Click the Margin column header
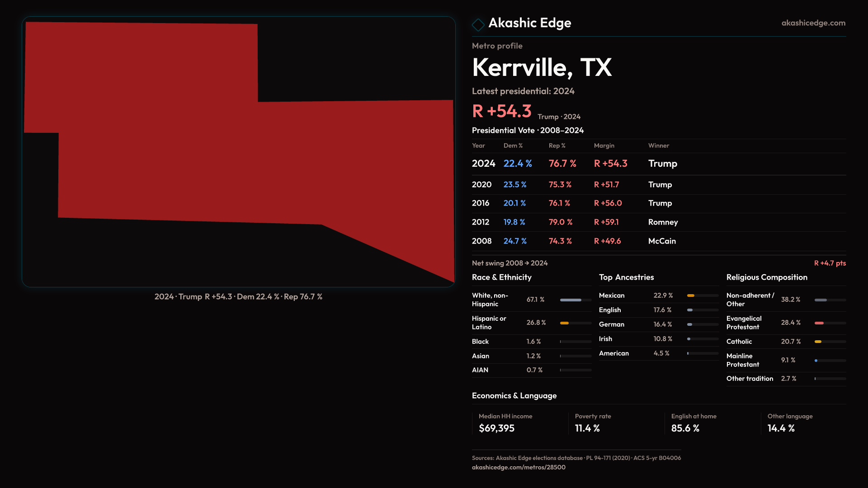 tap(604, 145)
